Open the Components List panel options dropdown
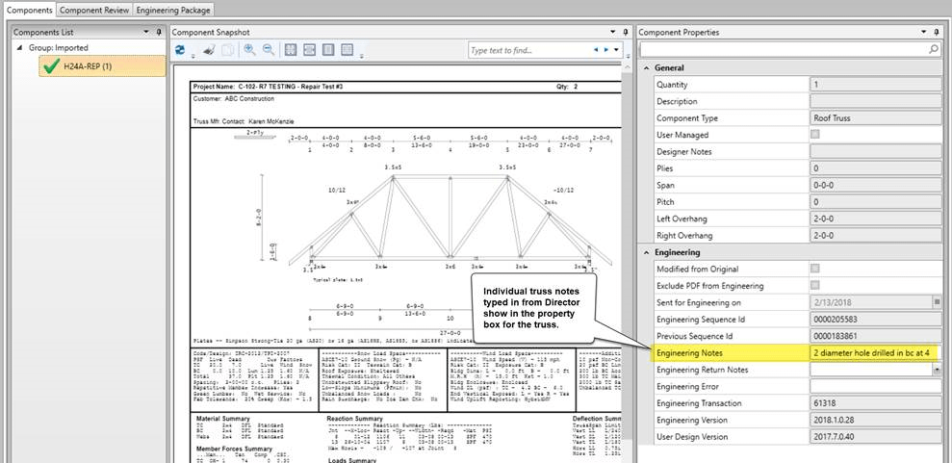 (146, 32)
